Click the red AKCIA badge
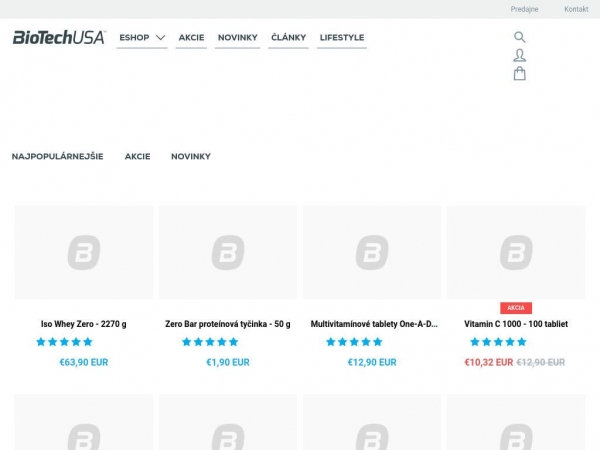Screen dimensions: 600x450 tap(516, 308)
